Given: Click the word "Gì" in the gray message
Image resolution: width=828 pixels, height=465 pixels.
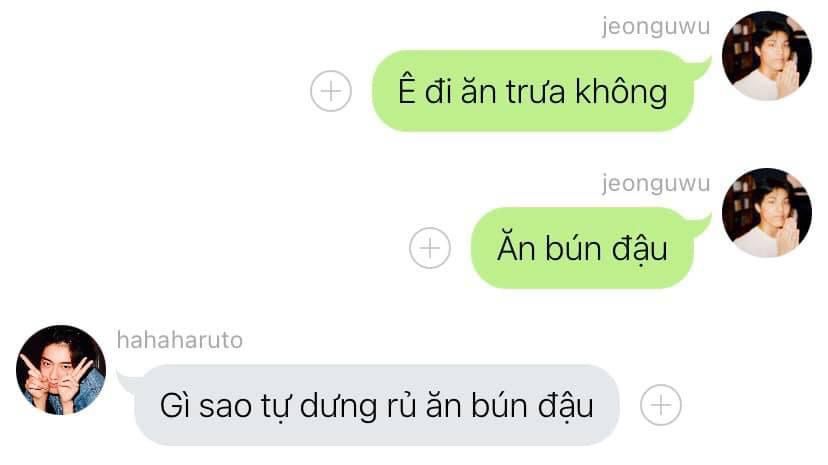Looking at the screenshot, I should click(x=175, y=405).
